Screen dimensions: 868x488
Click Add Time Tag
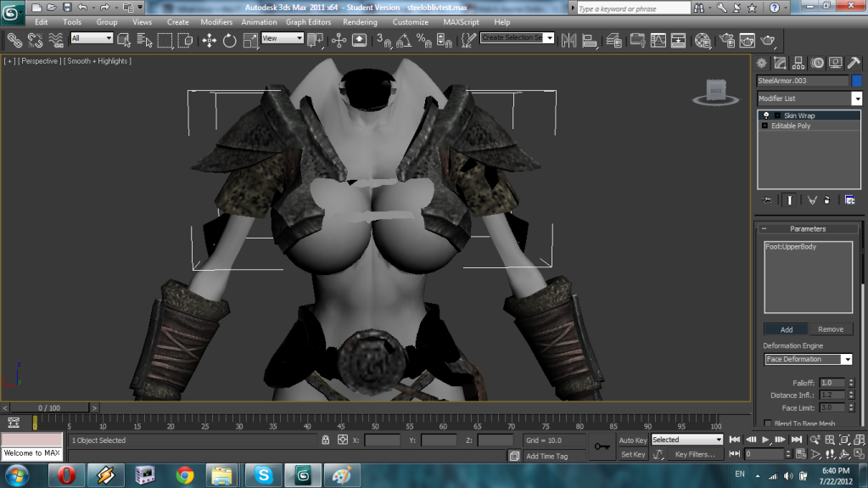tap(547, 457)
